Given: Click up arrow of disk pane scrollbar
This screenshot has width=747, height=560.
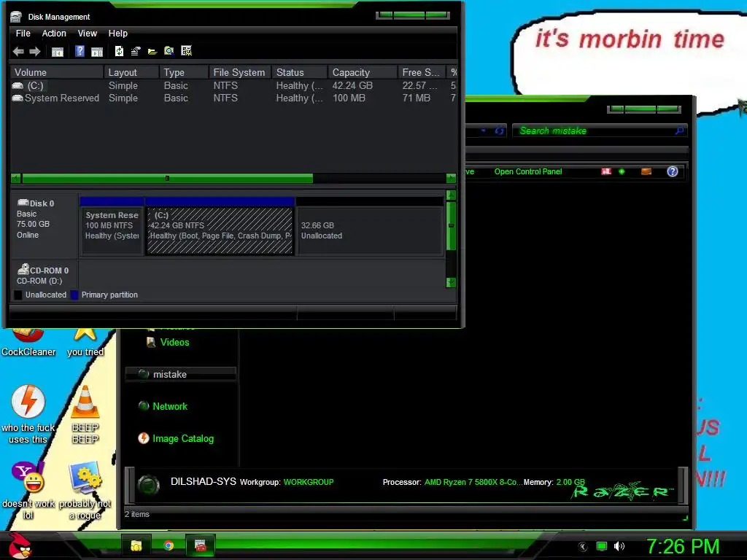Looking at the screenshot, I should (x=451, y=195).
